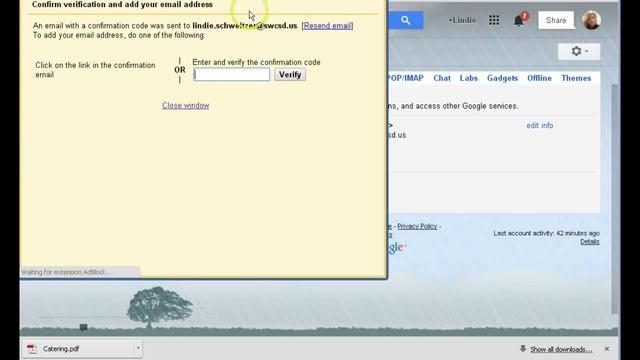The width and height of the screenshot is (640, 360).
Task: Click the Catering.pdf download item
Action: (82, 349)
